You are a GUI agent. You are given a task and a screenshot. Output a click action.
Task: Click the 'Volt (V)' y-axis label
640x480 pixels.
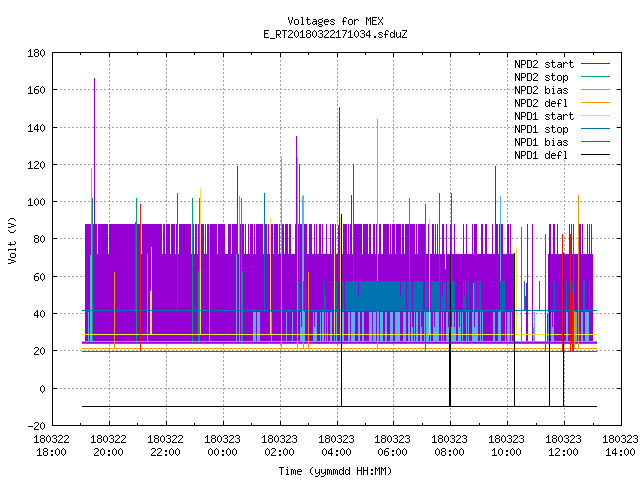(13, 240)
